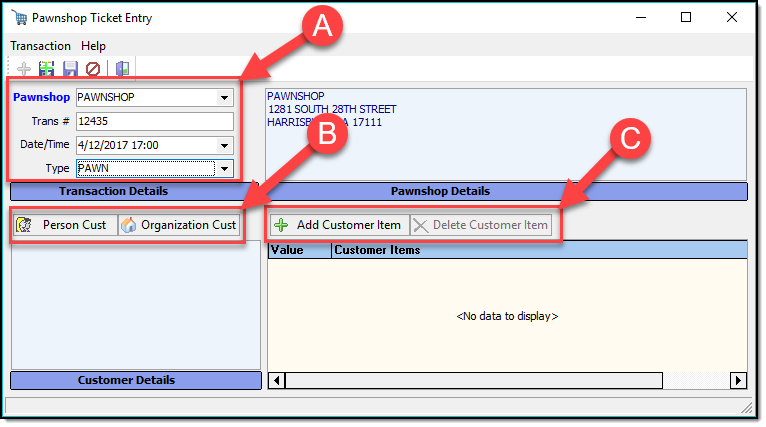The height and width of the screenshot is (427, 766).
Task: Open the Help menu
Action: point(93,46)
